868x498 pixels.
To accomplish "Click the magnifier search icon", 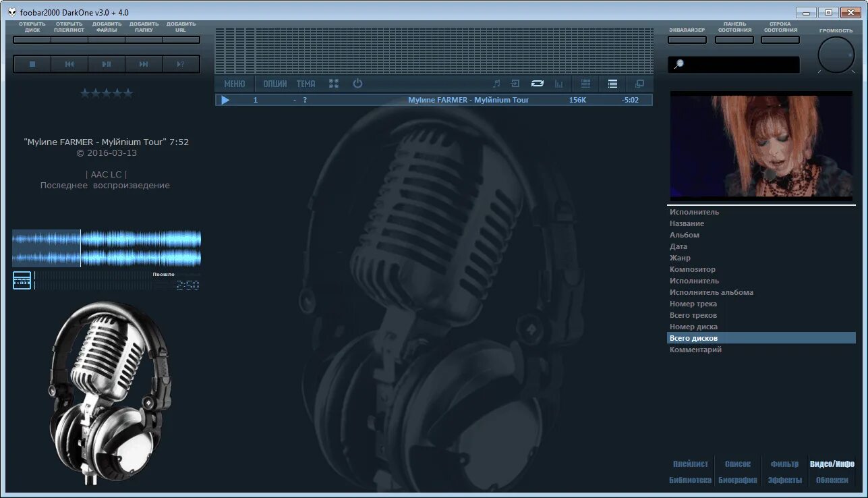I will point(678,64).
